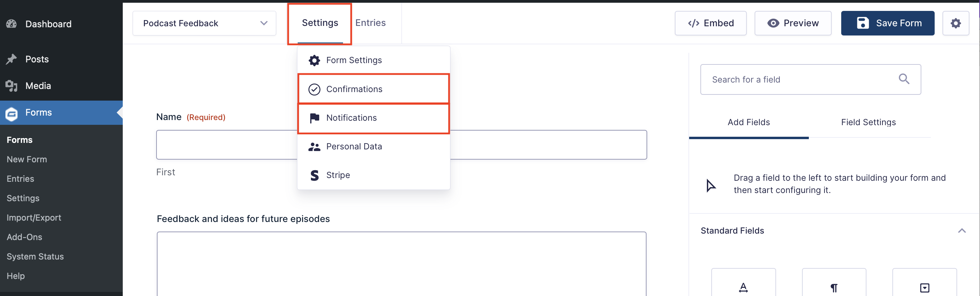
Task: Click the Name (Required) field label
Action: [191, 117]
